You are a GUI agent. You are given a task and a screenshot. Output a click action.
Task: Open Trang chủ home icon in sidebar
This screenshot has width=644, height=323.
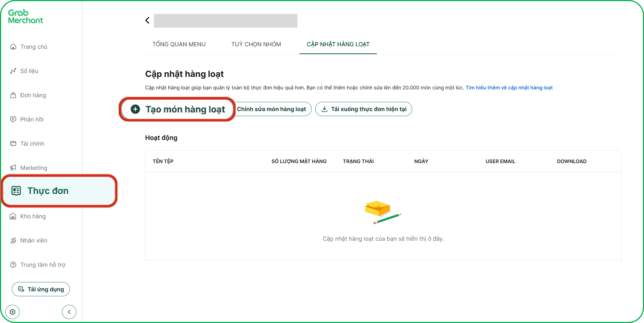[x=13, y=47]
